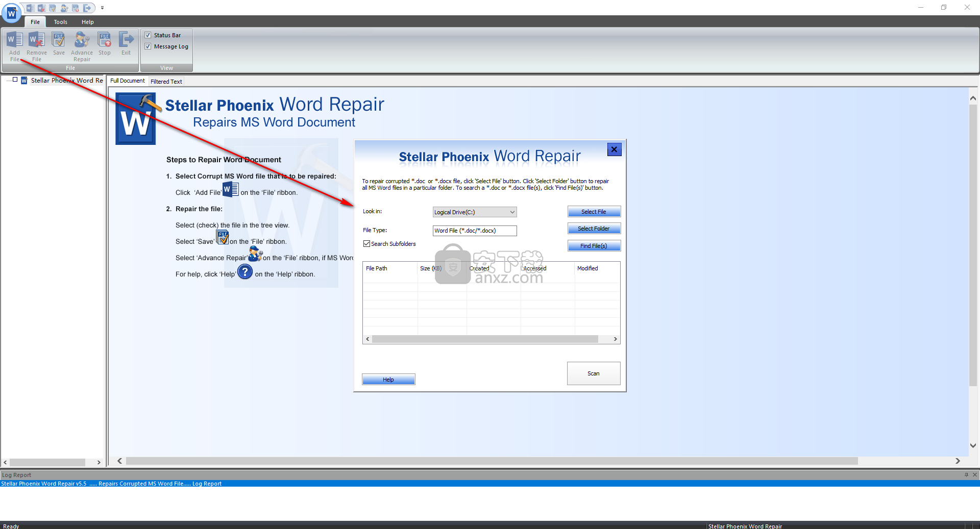The image size is (980, 529).
Task: Click the Save icon in the instructions
Action: [223, 237]
